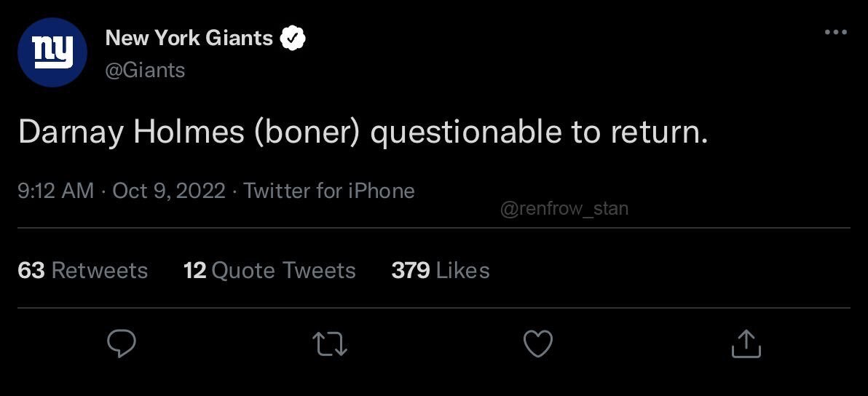Viewport: 868px width, 396px height.
Task: View the 63 Retweets list
Action: pyautogui.click(x=83, y=271)
